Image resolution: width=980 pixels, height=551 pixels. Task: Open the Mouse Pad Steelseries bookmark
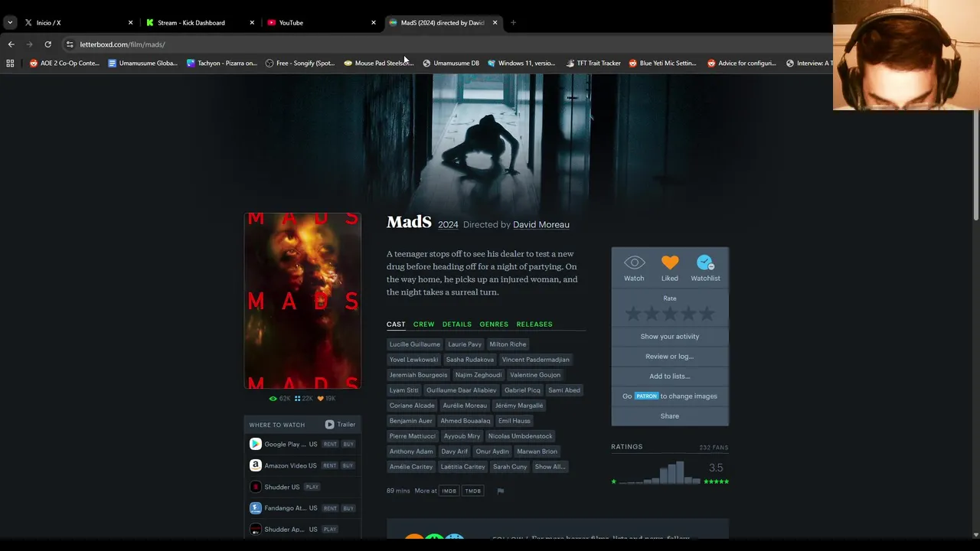pos(379,64)
